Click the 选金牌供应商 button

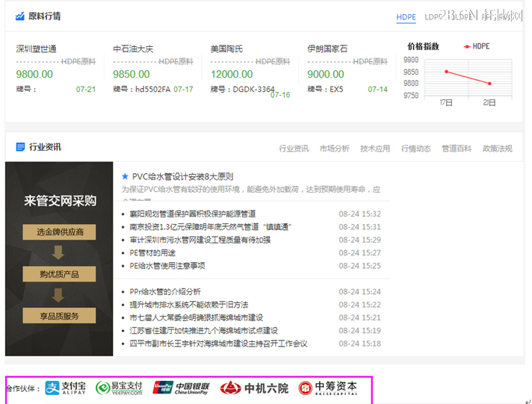(59, 232)
